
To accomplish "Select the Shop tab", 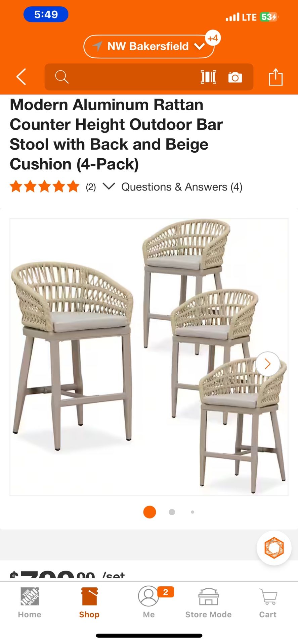I will pos(89,603).
